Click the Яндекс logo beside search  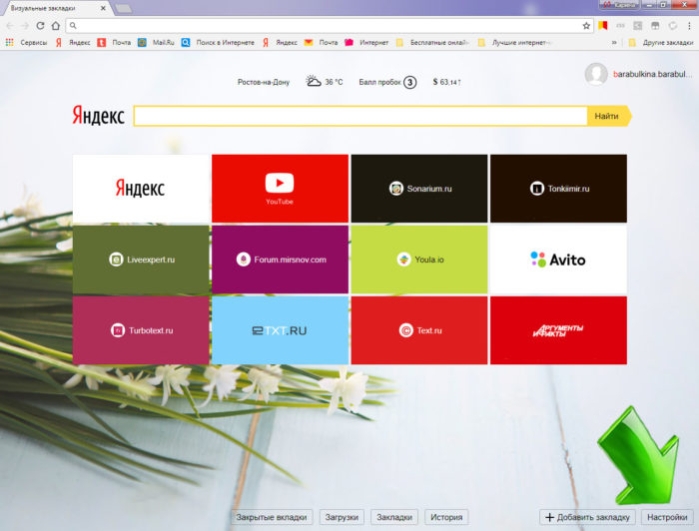pyautogui.click(x=98, y=115)
